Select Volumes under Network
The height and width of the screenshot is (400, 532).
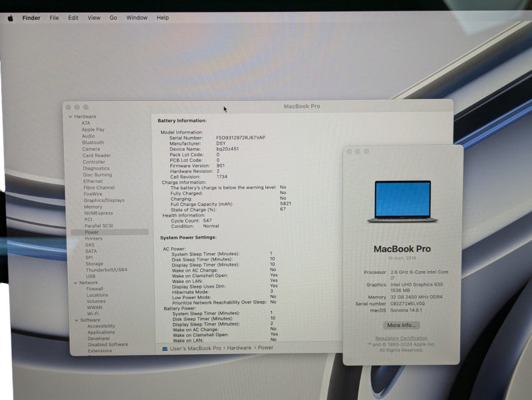tap(96, 302)
